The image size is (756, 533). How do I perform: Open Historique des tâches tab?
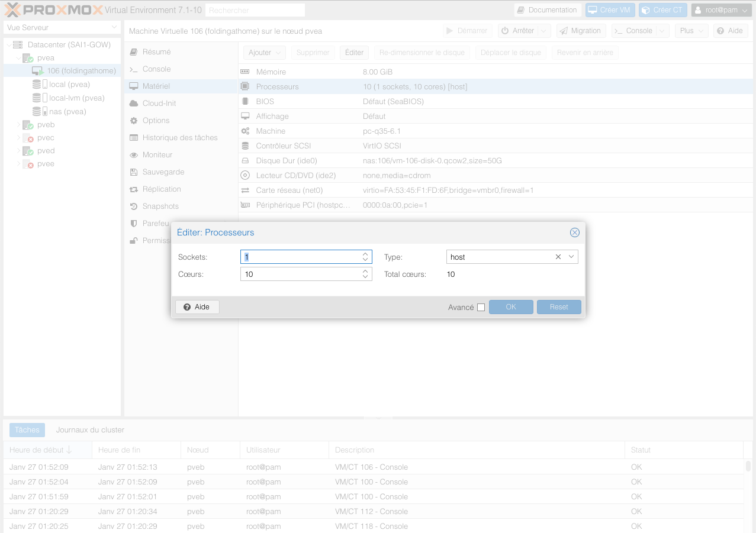181,138
